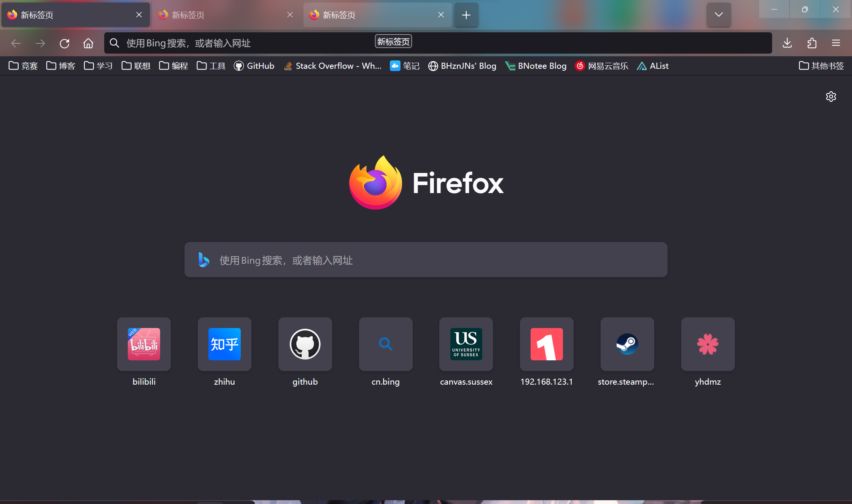Viewport: 852px width, 504px height.
Task: Open the list all tabs dropdown arrow
Action: point(719,15)
